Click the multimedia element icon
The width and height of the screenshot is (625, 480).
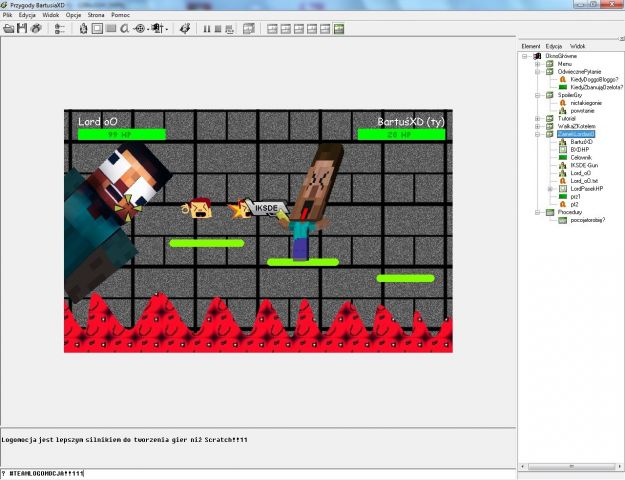click(x=158, y=29)
